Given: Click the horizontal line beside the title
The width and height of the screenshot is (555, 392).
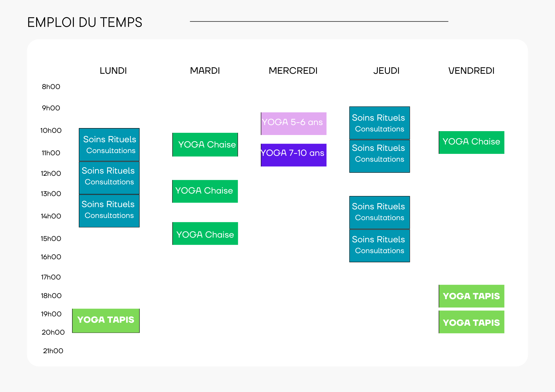Looking at the screenshot, I should pos(319,21).
